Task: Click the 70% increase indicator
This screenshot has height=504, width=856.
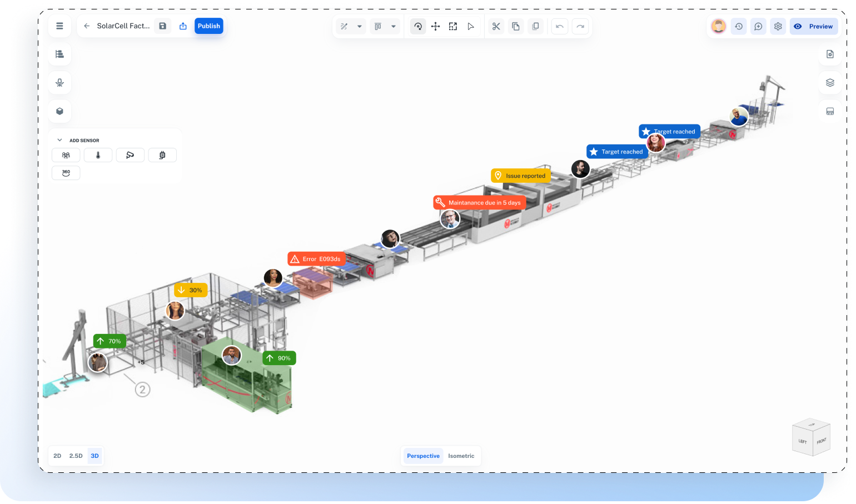Action: click(110, 341)
